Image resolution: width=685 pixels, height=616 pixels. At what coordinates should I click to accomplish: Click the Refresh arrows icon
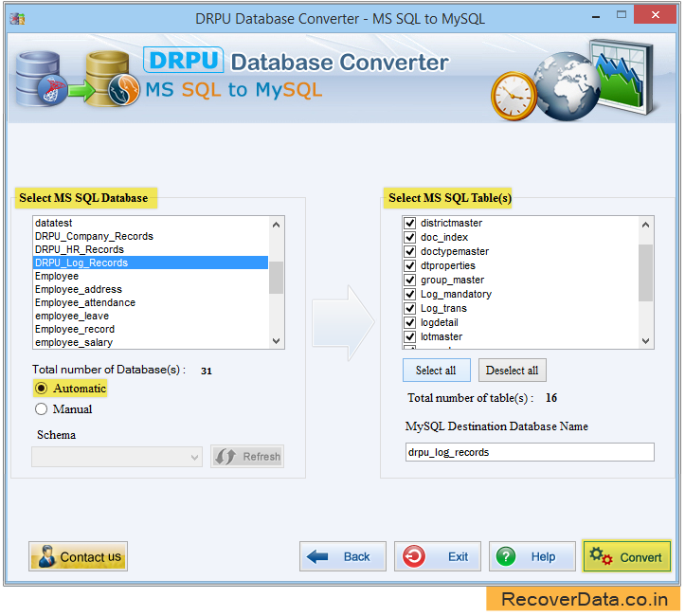pos(225,457)
